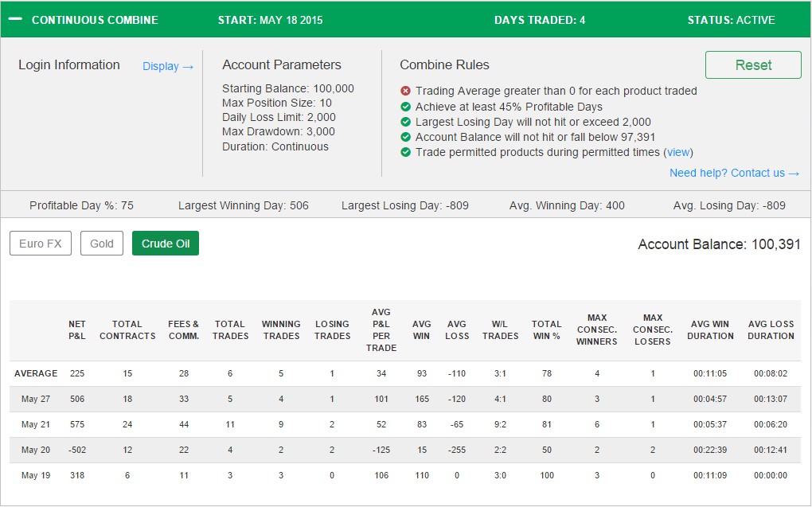Click the AVG LOSS column header

coord(457,330)
